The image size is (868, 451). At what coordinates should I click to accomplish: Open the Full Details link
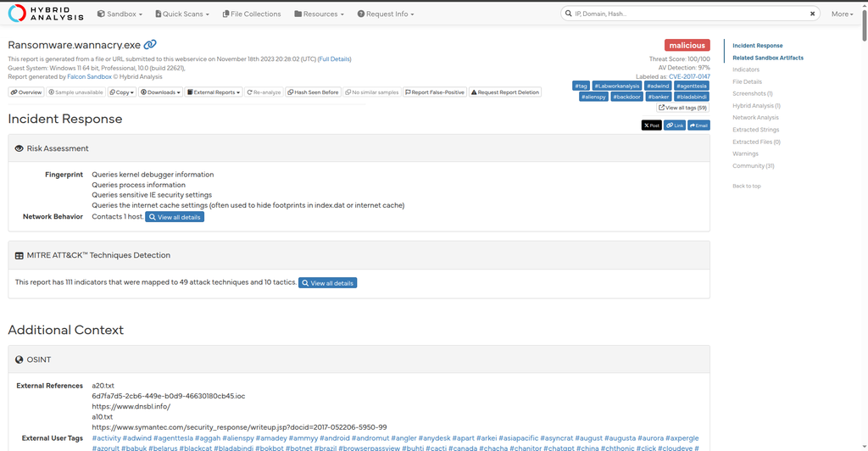tap(334, 59)
